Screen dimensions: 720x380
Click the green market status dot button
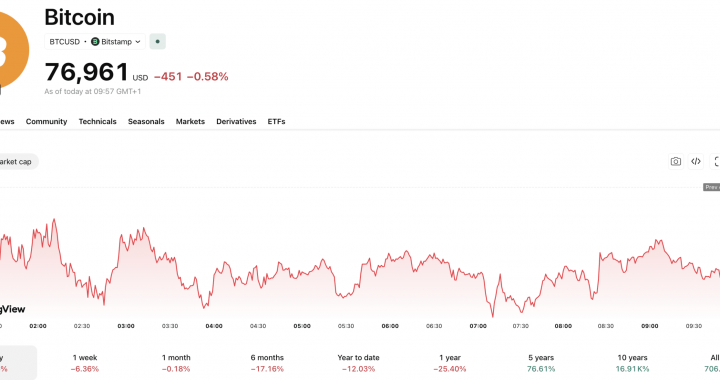pyautogui.click(x=158, y=42)
